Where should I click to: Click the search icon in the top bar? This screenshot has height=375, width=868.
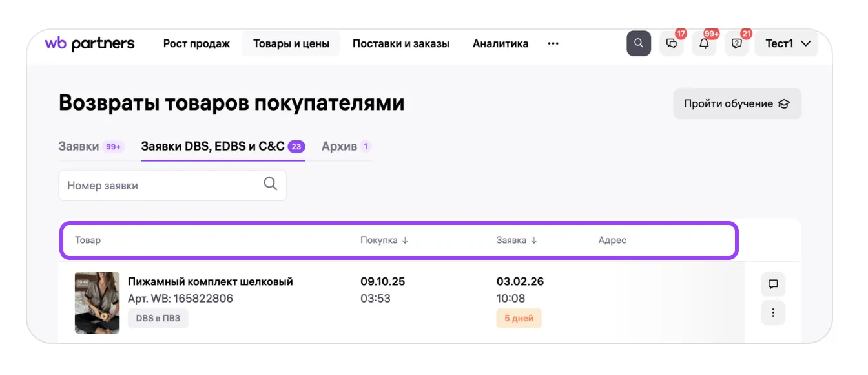coord(638,43)
